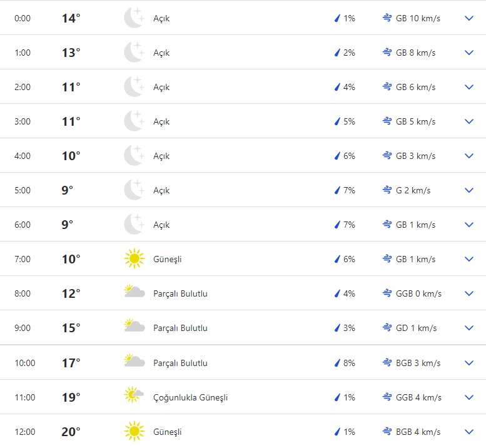Open details for the 7:00 forecast
The image size is (486, 448).
coord(469,259)
